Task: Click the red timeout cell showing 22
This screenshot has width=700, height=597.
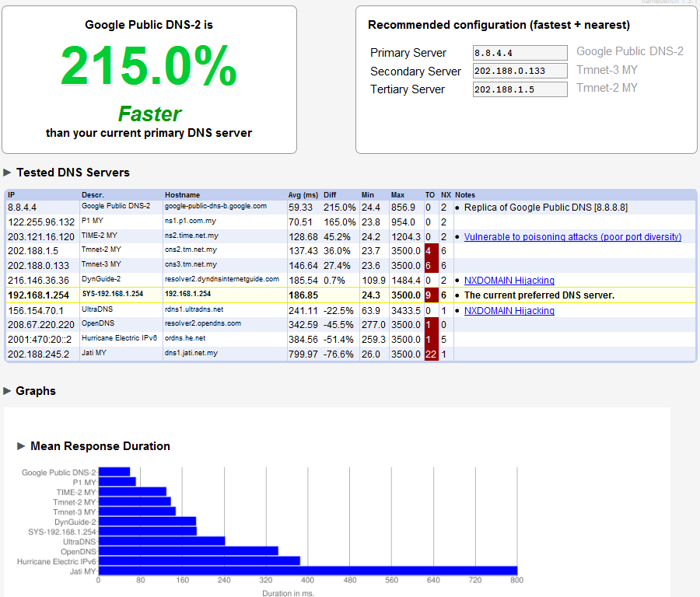Action: (x=431, y=354)
